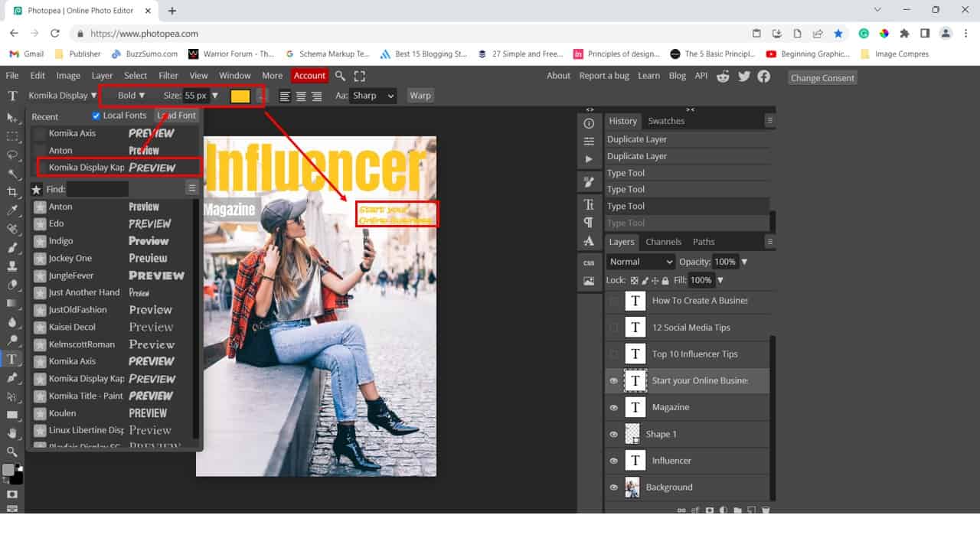Click the yellow text color swatch
This screenshot has height=551, width=980.
coord(240,96)
